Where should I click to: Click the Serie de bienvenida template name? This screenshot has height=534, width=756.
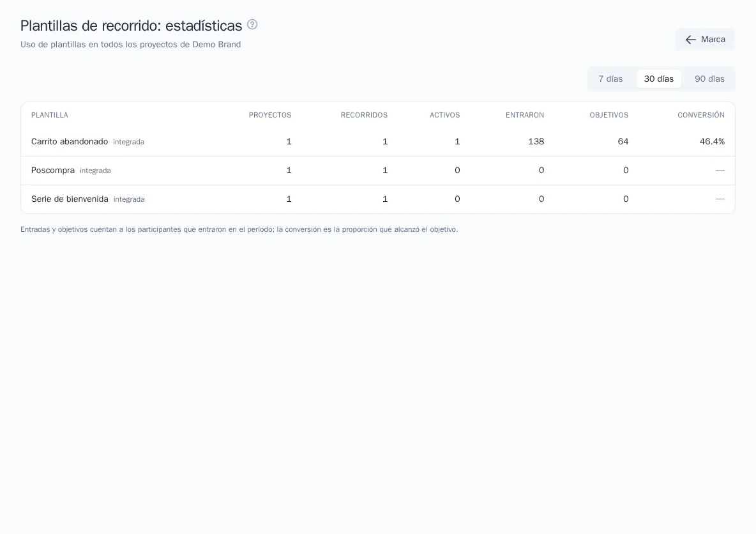click(x=70, y=199)
